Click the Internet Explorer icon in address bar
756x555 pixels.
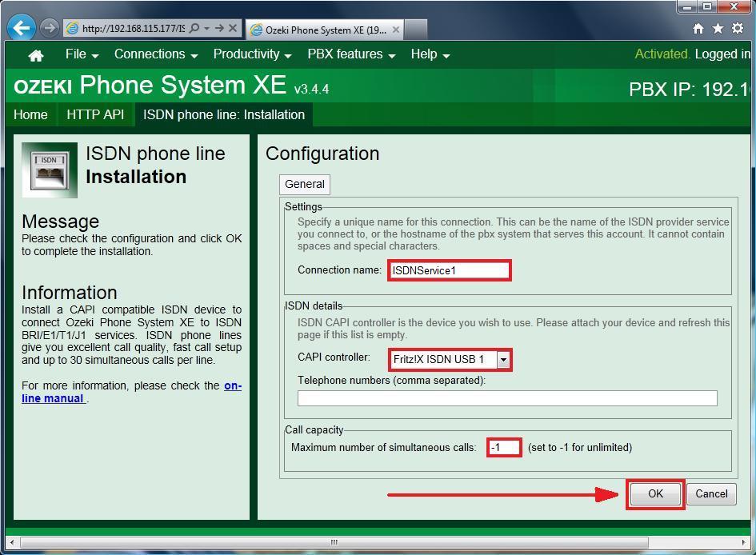click(x=72, y=29)
